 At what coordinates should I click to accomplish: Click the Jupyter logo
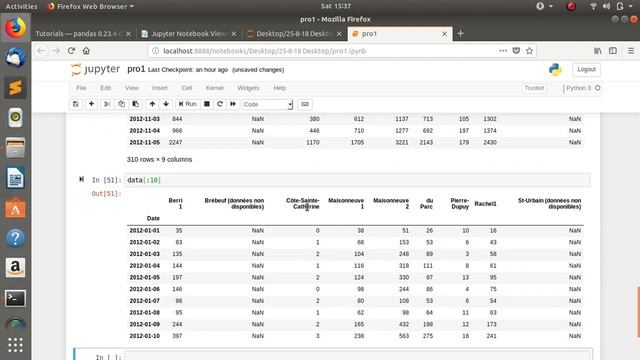(96, 69)
